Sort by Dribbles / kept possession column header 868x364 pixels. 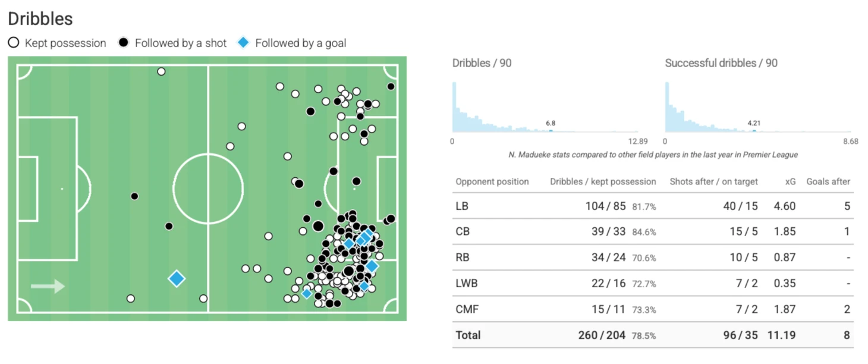(x=603, y=182)
